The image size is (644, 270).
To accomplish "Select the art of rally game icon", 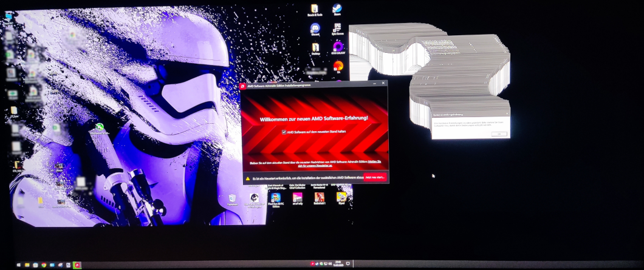I will point(297,199).
